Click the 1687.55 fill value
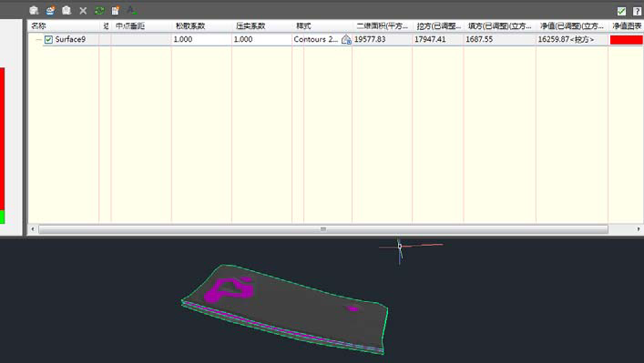Viewport: 644px width, 363px height. pyautogui.click(x=479, y=39)
